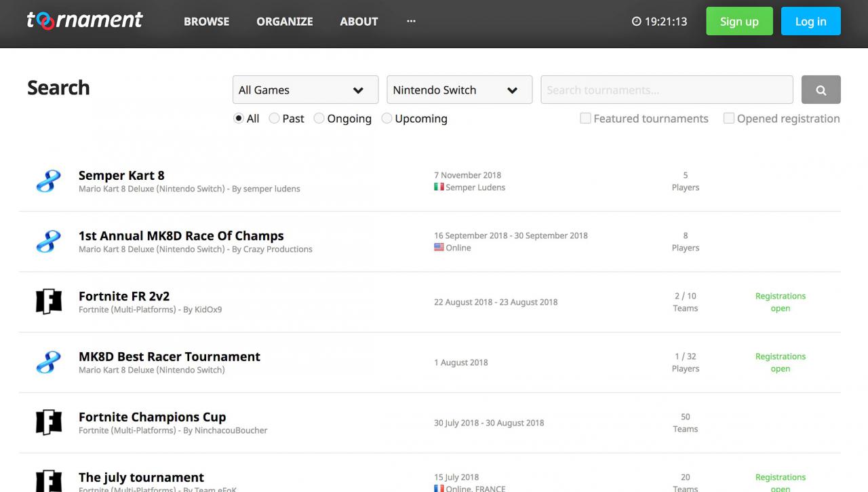
Task: Select the Past radio filter
Action: (x=274, y=118)
